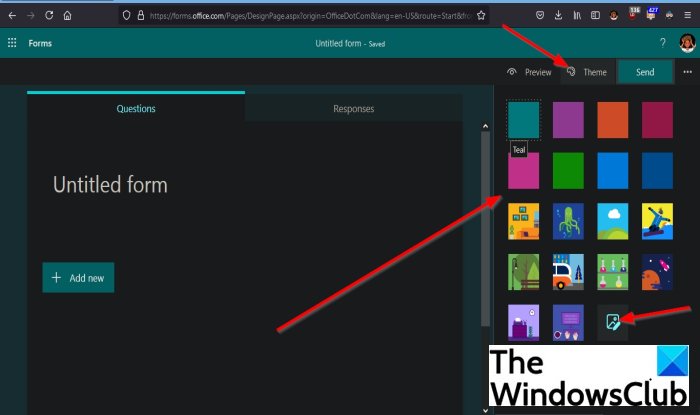700x415 pixels.
Task: Select the orange theme color
Action: pyautogui.click(x=612, y=120)
